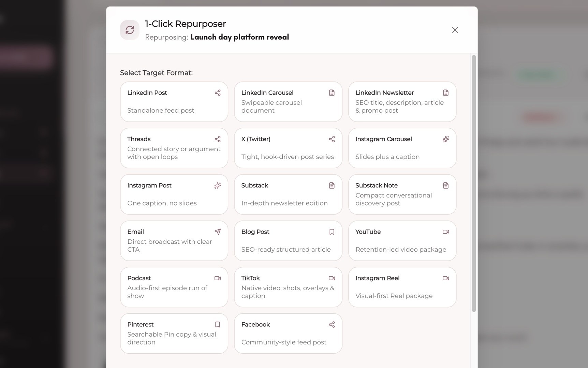Viewport: 588px width, 368px height.
Task: Select the Instagram Post format title
Action: [x=149, y=186]
